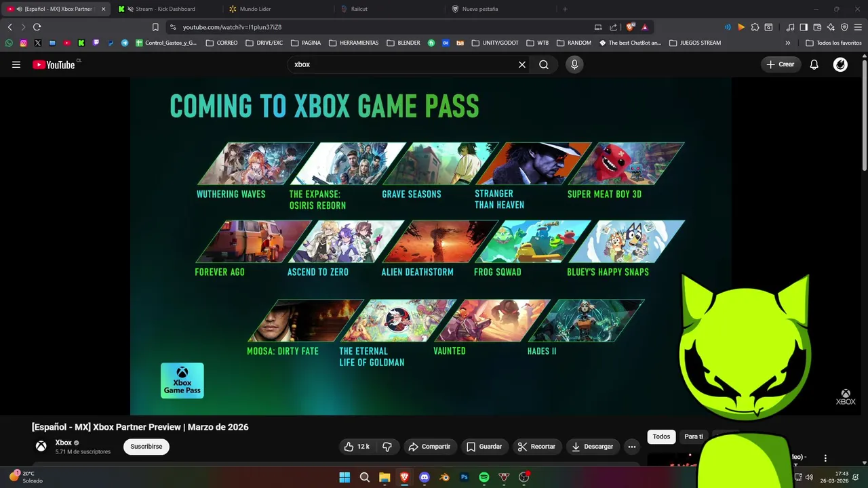
Task: Expand the DRIVE/EXC bookmarks folder
Action: 264,43
